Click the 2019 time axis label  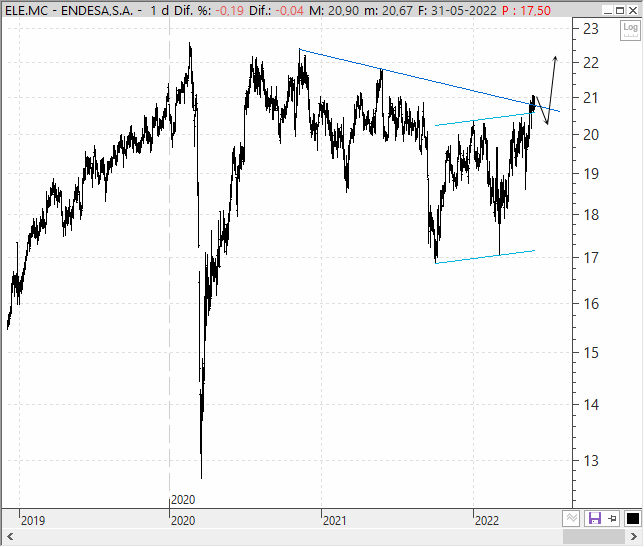pos(33,521)
